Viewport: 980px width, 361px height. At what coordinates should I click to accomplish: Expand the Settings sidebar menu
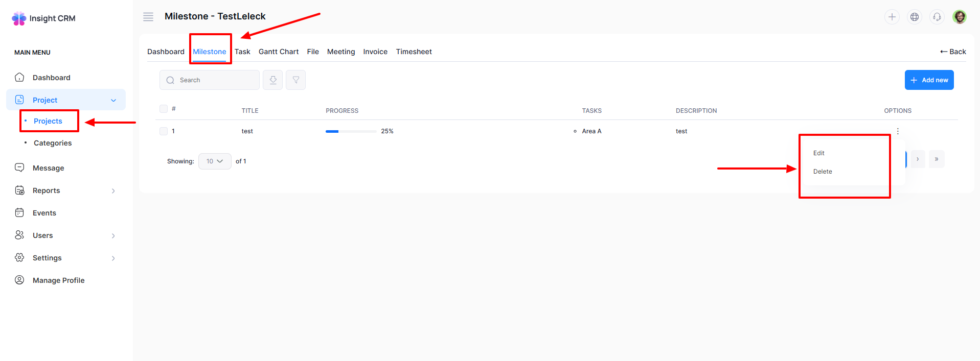coord(113,258)
